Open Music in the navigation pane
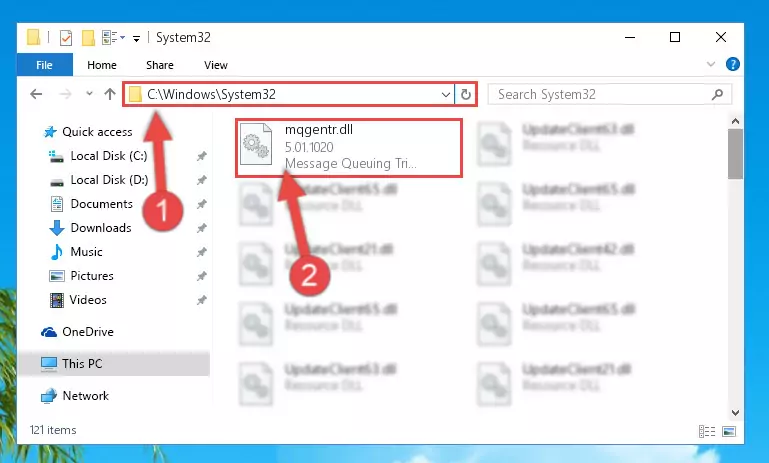This screenshot has height=463, width=769. (x=86, y=252)
